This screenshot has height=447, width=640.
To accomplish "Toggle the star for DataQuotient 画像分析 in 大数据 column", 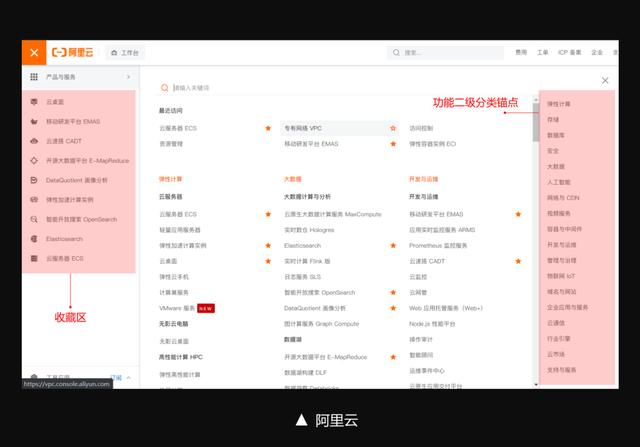I will point(393,308).
